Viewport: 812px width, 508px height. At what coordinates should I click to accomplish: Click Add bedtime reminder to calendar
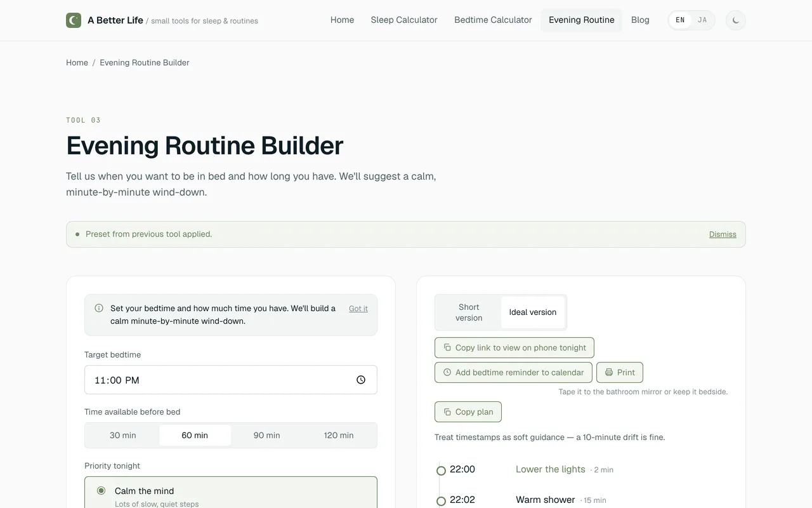[x=513, y=372]
